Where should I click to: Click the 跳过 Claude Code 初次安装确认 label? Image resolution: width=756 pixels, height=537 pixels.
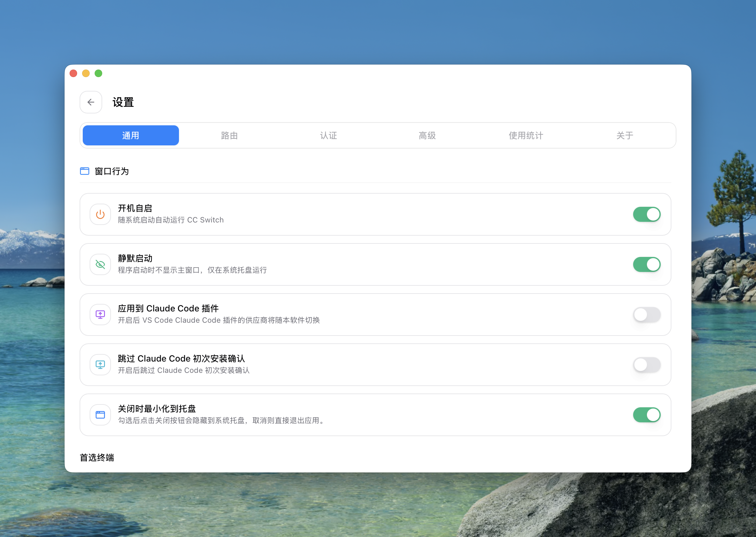tap(181, 358)
